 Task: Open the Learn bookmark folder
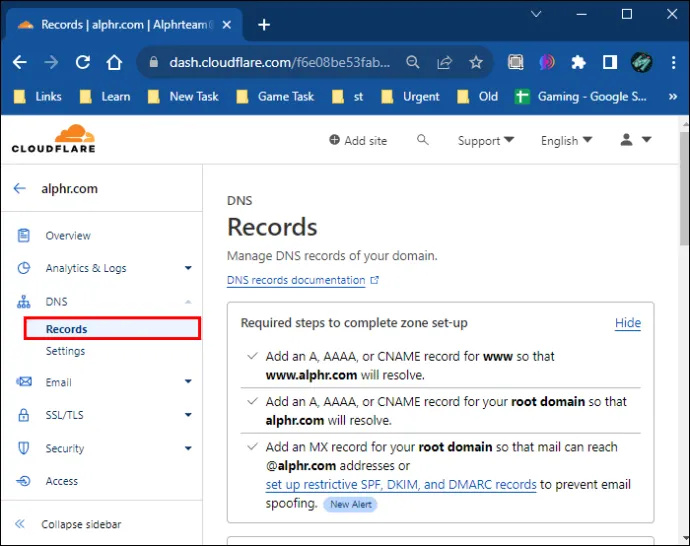[105, 96]
